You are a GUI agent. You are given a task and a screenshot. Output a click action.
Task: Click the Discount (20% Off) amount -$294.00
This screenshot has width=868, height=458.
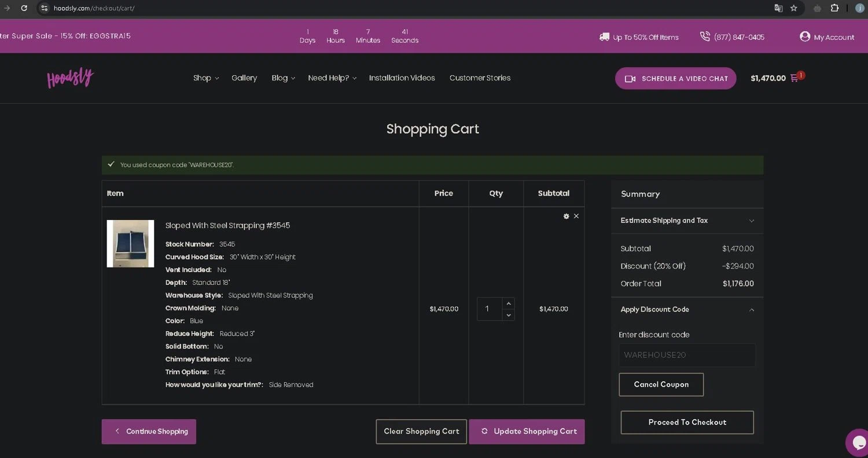click(738, 266)
